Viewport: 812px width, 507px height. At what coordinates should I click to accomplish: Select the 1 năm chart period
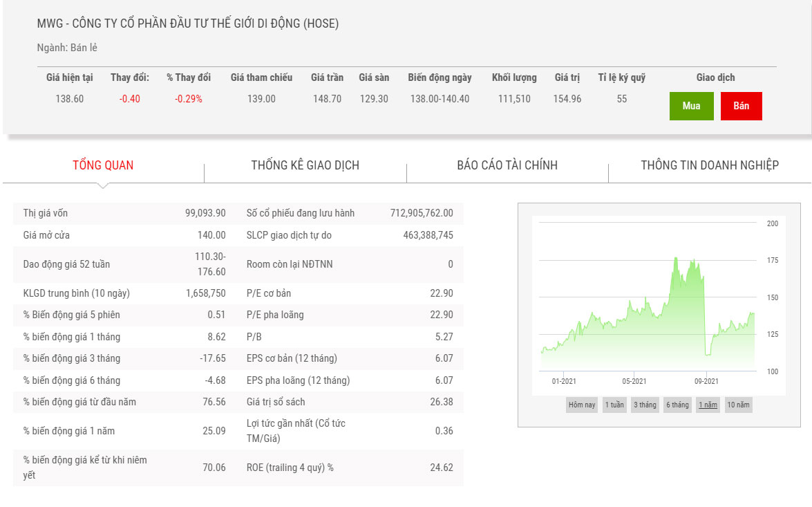708,405
